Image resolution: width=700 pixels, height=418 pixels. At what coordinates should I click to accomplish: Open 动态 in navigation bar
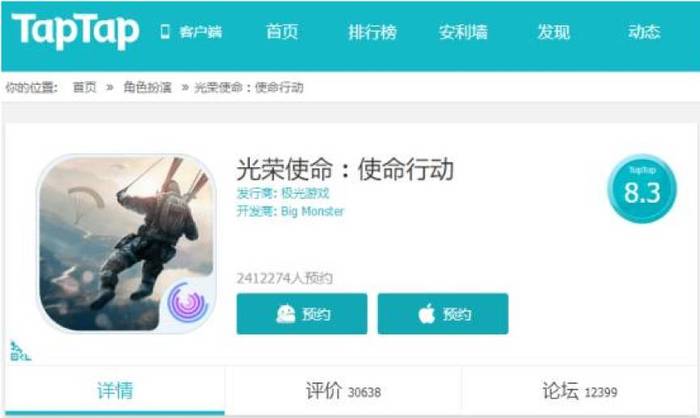(x=644, y=32)
